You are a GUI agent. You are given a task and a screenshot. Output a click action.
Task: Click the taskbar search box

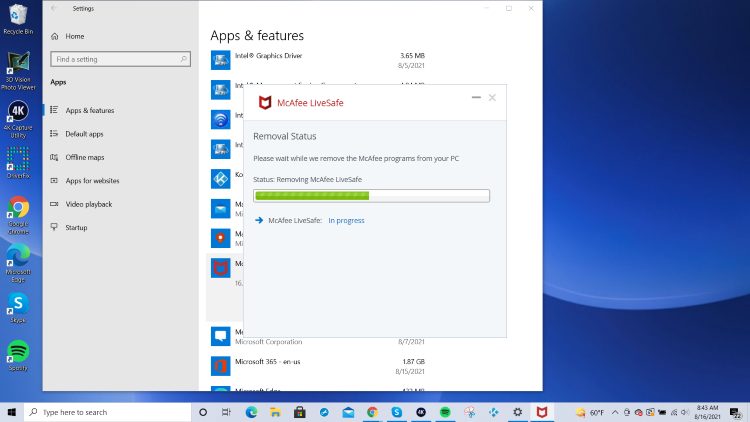pyautogui.click(x=108, y=412)
